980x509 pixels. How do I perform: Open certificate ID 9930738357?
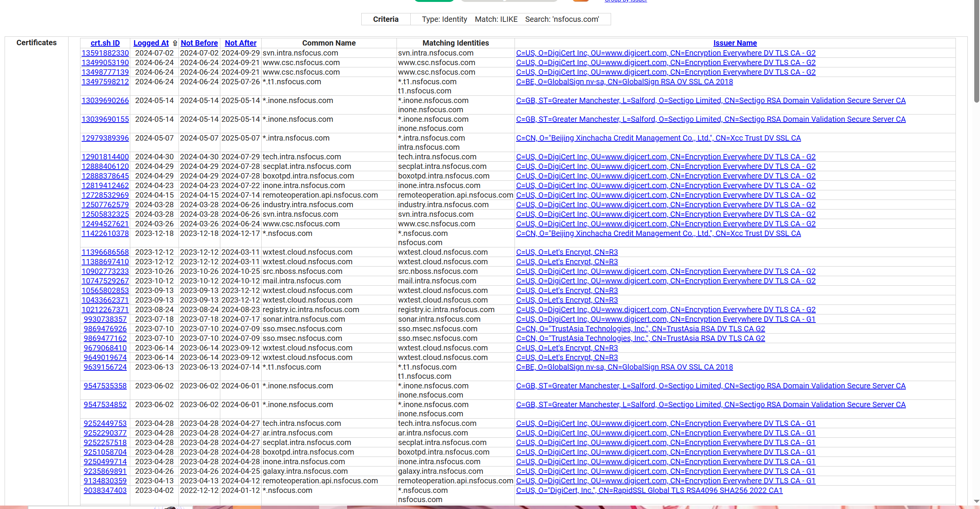[x=105, y=319]
